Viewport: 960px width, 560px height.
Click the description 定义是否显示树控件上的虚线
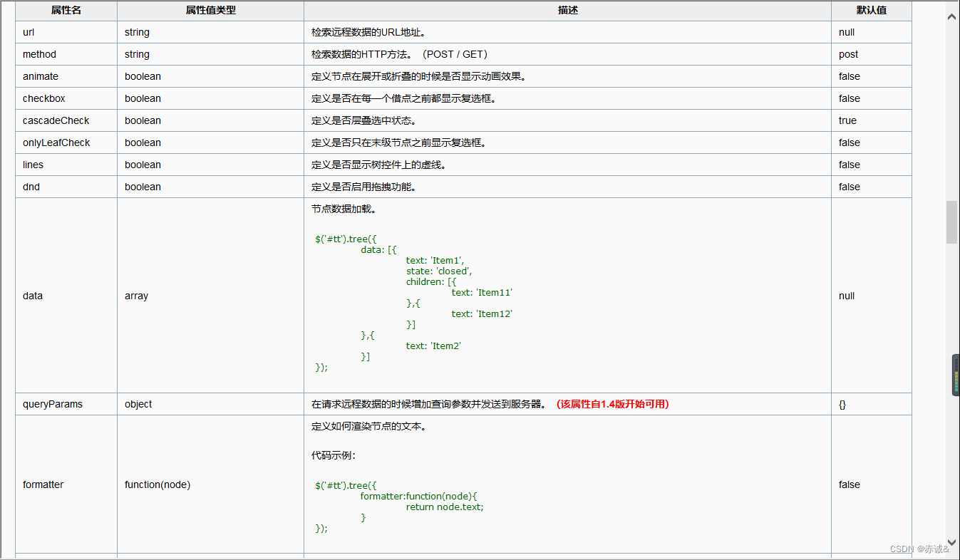pyautogui.click(x=378, y=165)
